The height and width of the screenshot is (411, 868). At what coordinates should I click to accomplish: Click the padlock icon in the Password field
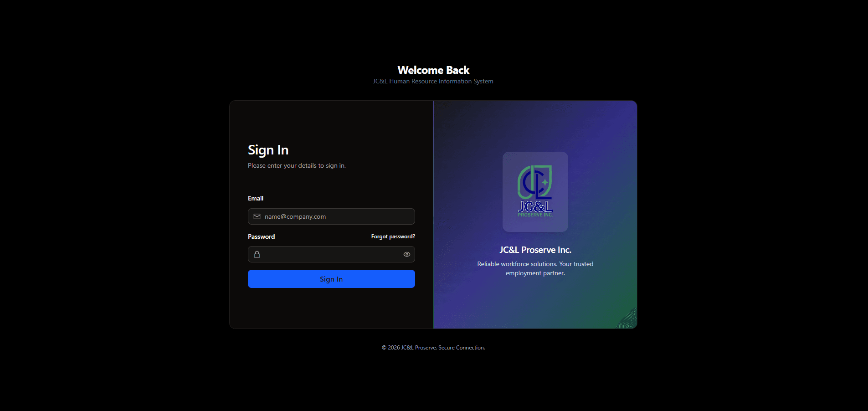click(257, 254)
